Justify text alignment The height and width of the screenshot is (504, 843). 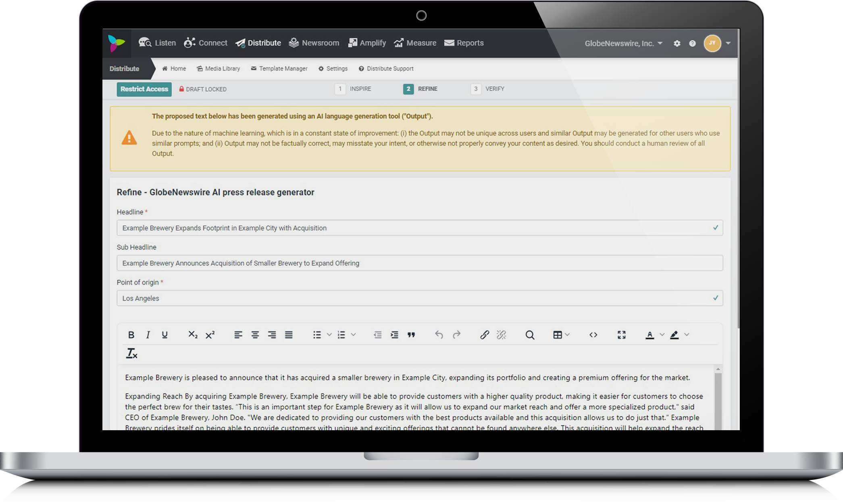point(289,335)
